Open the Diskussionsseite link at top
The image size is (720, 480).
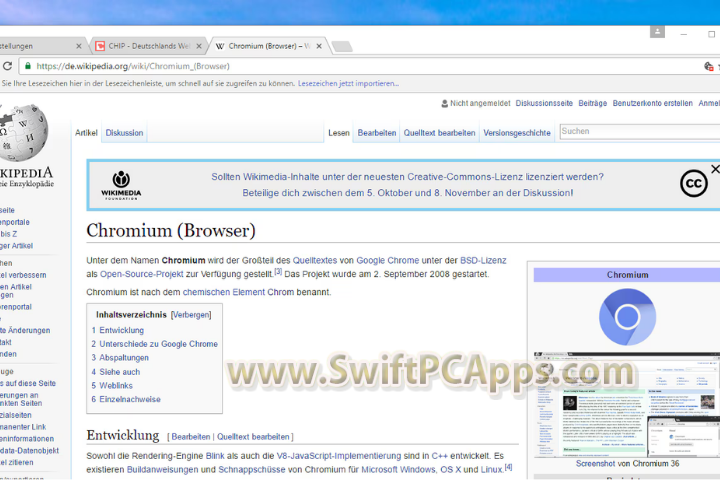point(544,103)
